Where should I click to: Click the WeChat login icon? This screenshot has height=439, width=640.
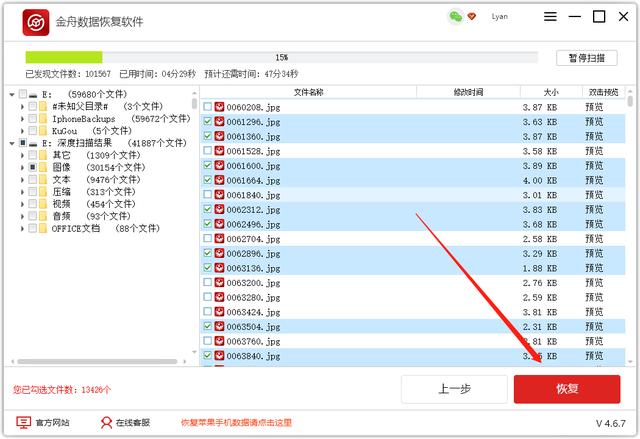coord(455,17)
